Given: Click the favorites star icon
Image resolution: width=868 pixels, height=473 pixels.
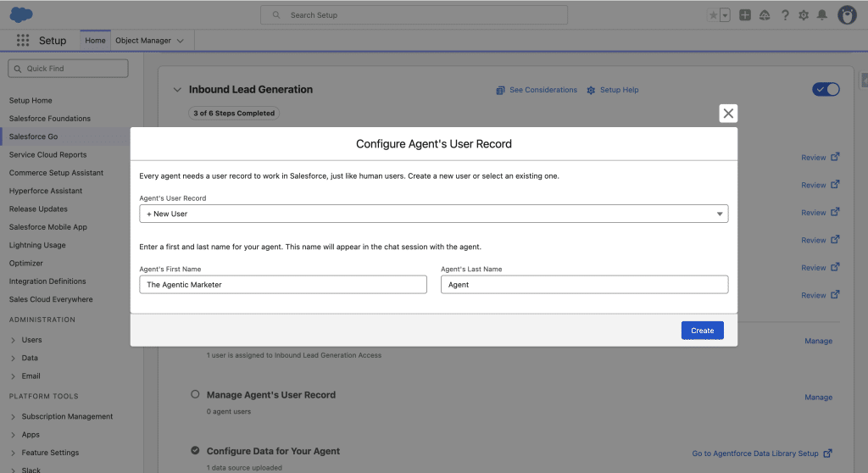Looking at the screenshot, I should point(713,15).
